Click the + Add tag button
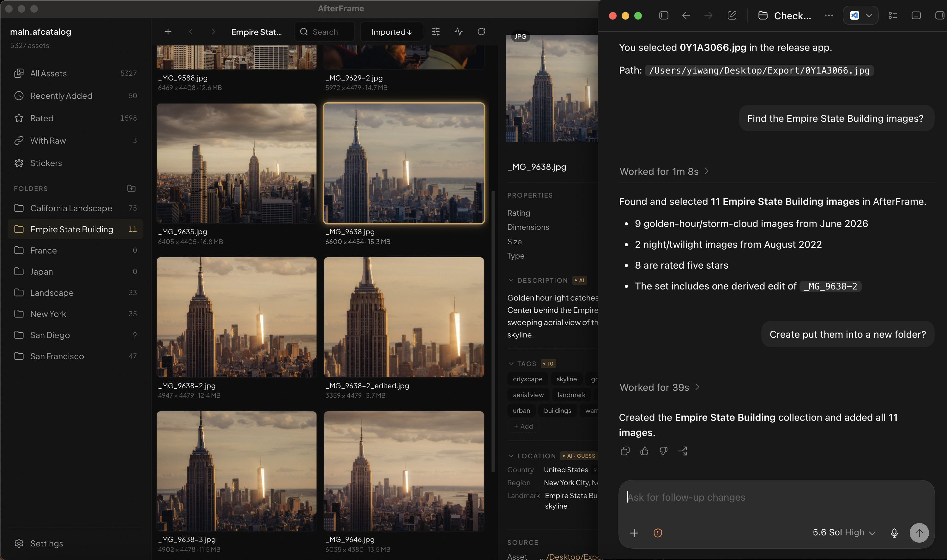947x560 pixels. [523, 426]
